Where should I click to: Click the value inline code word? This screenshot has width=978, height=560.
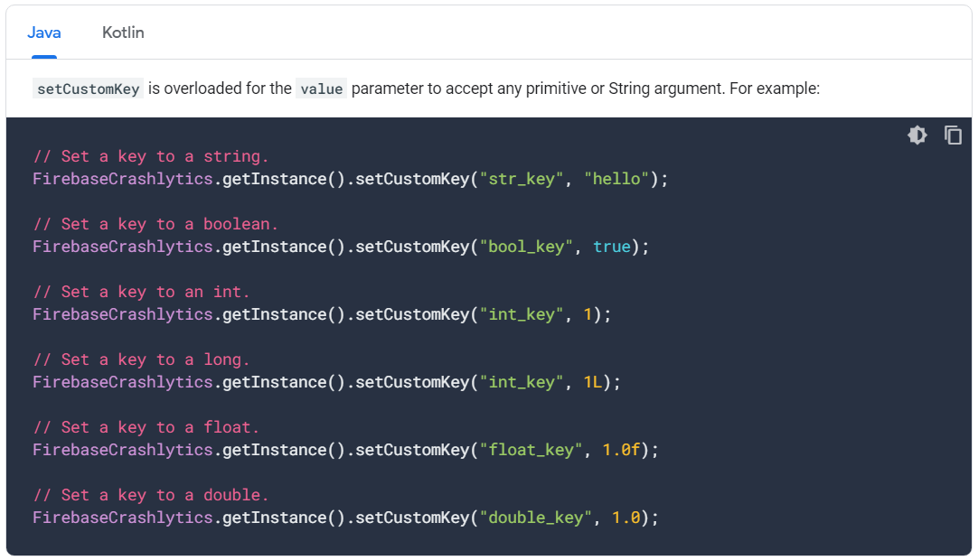(321, 89)
